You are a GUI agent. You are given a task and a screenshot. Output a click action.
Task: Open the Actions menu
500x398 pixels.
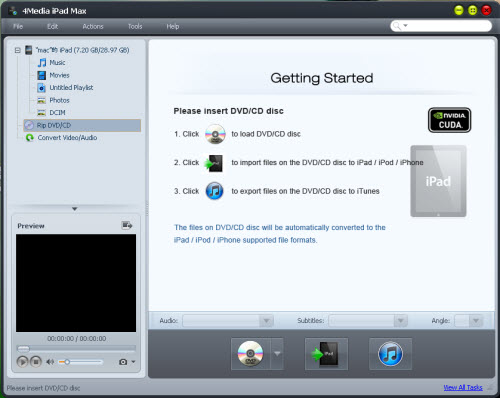tap(93, 26)
